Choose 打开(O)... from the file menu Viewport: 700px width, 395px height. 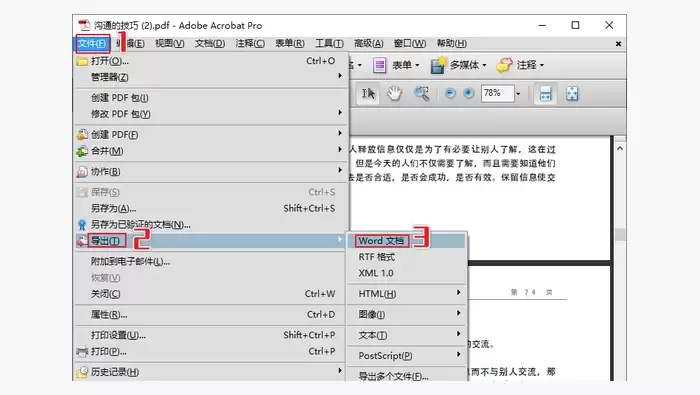(211, 61)
